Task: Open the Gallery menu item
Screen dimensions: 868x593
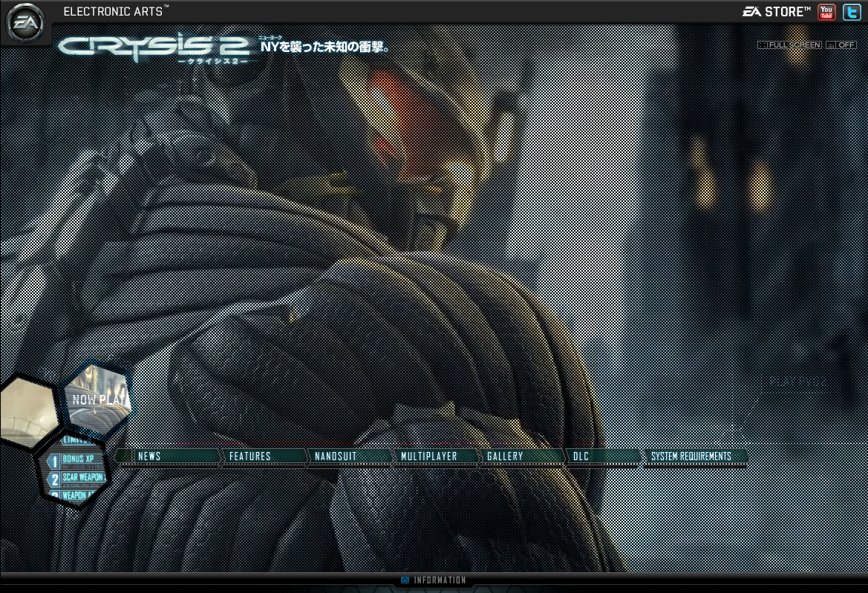Action: (522, 456)
